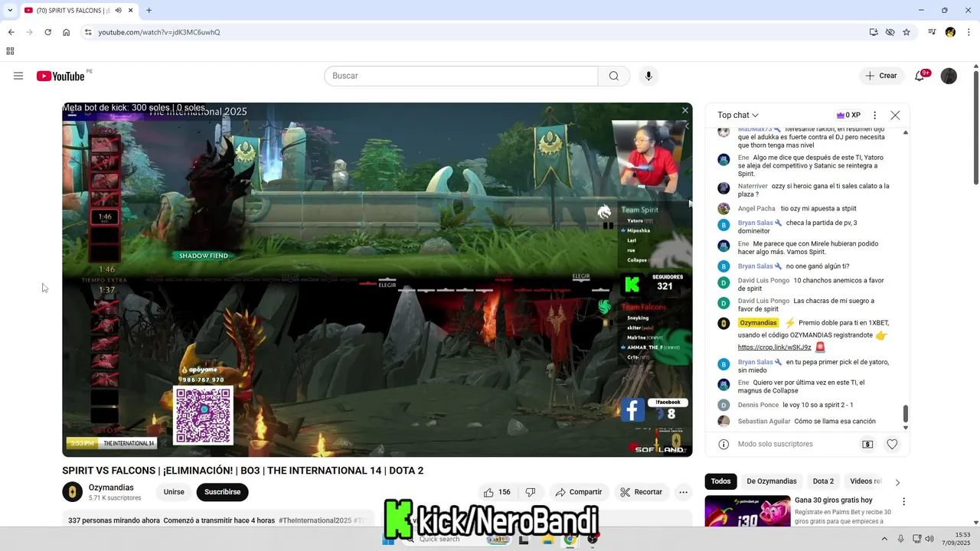
Task: Open the Ozymandias channel name link
Action: coord(111,487)
